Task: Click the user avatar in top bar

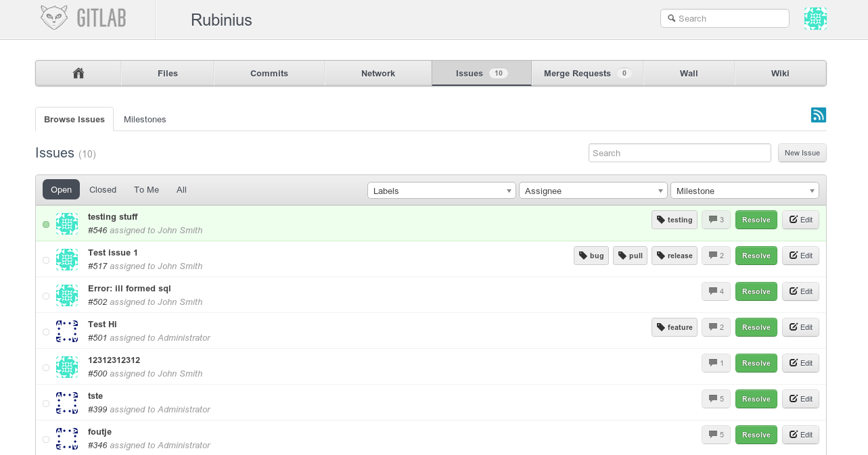Action: (815, 18)
